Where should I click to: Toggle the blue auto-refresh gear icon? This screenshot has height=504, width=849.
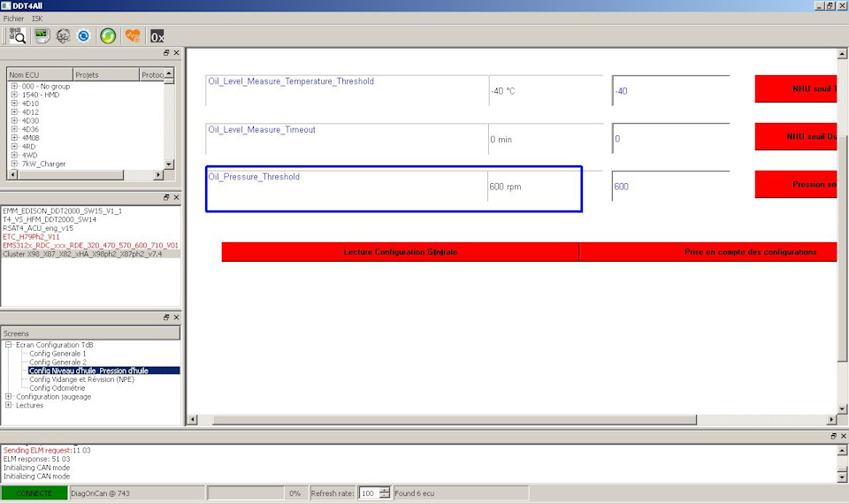pos(83,35)
